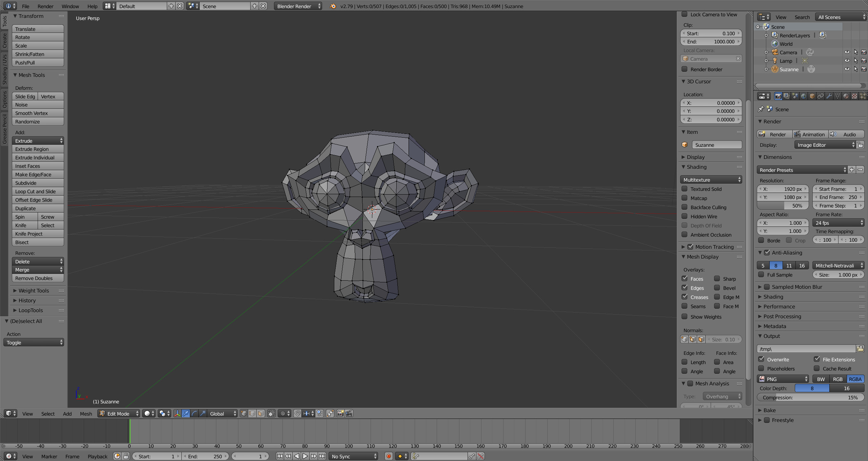Open the Render properties camera tab

[x=778, y=96]
